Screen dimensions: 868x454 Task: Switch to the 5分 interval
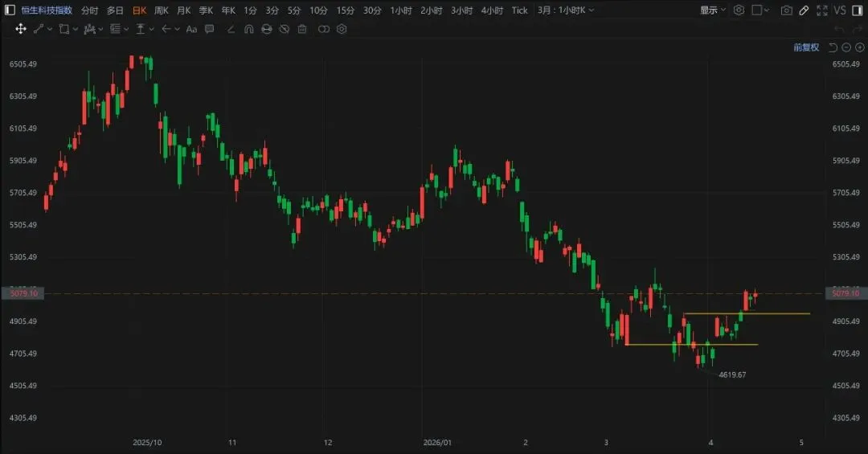tap(294, 10)
